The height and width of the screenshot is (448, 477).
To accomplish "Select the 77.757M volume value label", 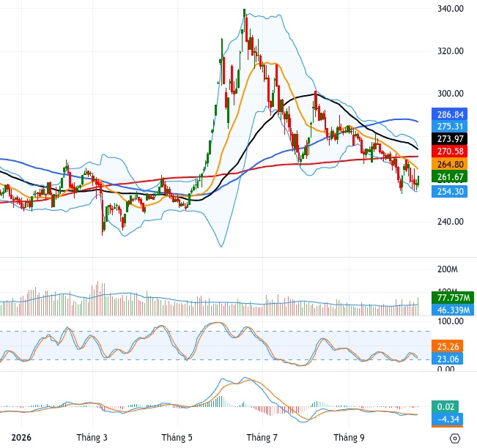I will point(452,297).
